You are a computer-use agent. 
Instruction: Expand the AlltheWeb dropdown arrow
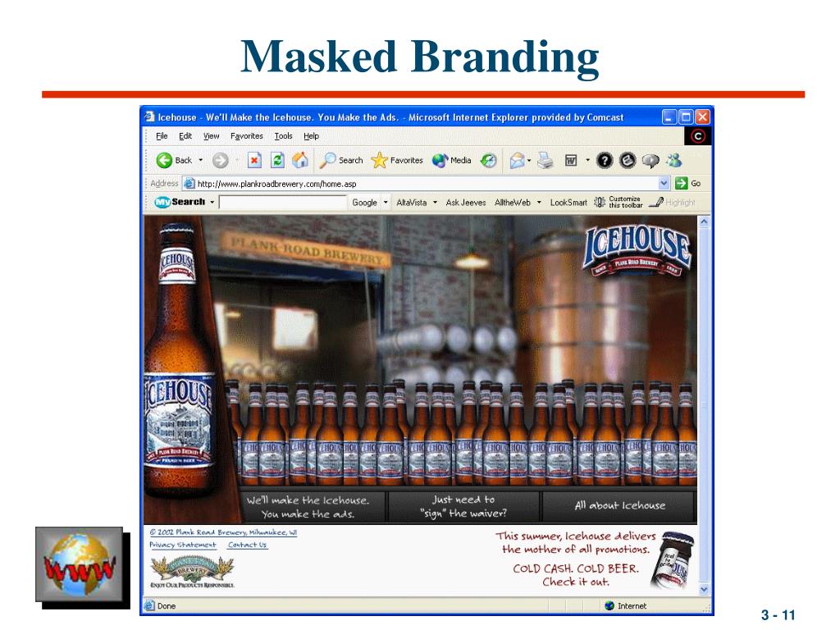coord(539,203)
